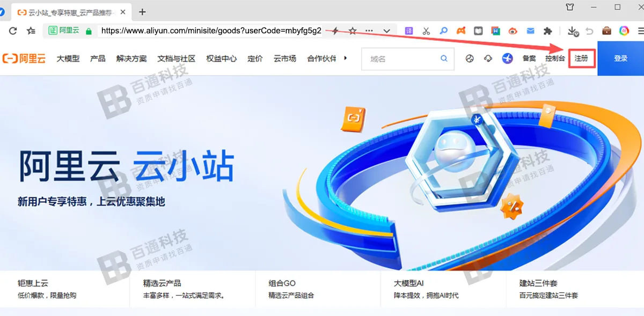This screenshot has width=644, height=316.
Task: Open the 定价 nav menu
Action: pos(255,58)
